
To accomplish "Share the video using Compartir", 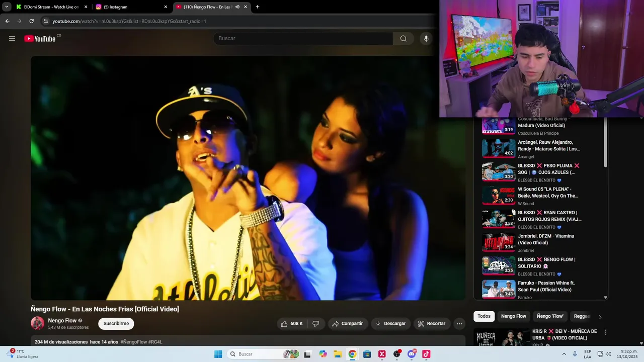I will click(x=348, y=324).
